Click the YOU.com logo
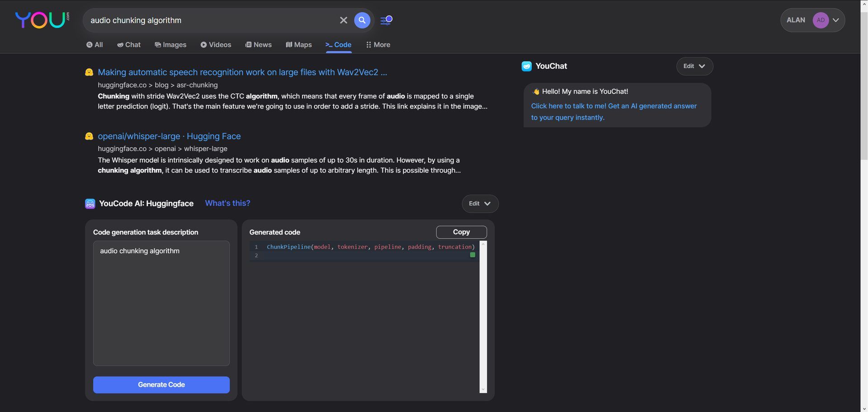The width and height of the screenshot is (868, 412). coord(42,20)
